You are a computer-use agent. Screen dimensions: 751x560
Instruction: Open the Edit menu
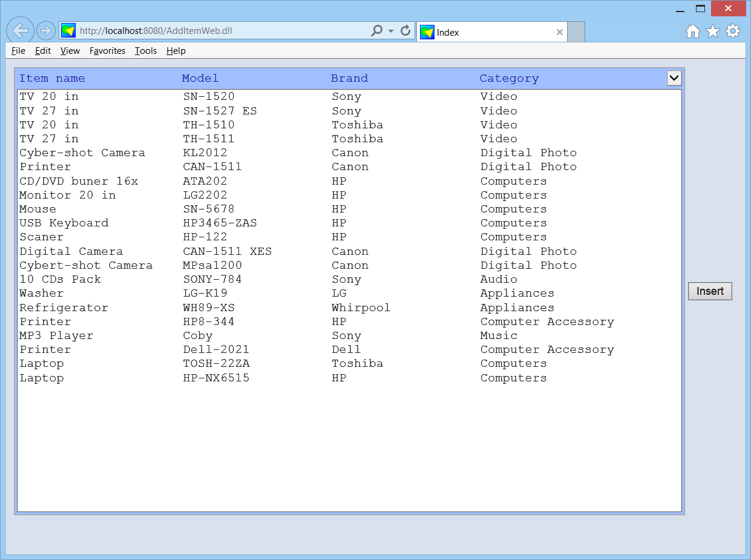click(43, 51)
